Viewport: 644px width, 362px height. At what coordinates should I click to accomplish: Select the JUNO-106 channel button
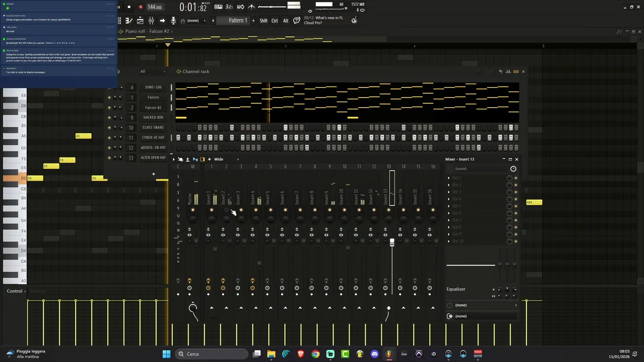pyautogui.click(x=153, y=87)
